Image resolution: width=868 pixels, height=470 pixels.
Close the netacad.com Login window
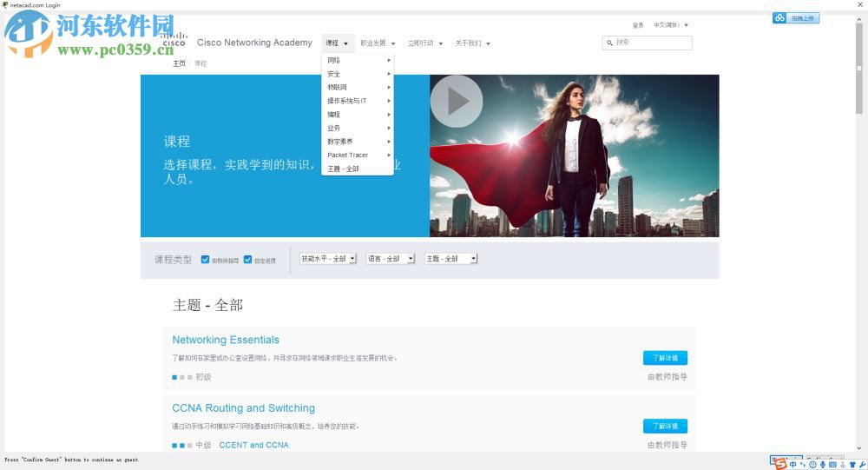[x=860, y=4]
